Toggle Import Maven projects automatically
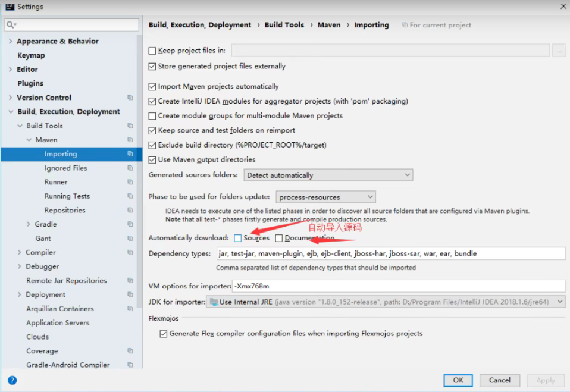 pyautogui.click(x=152, y=86)
